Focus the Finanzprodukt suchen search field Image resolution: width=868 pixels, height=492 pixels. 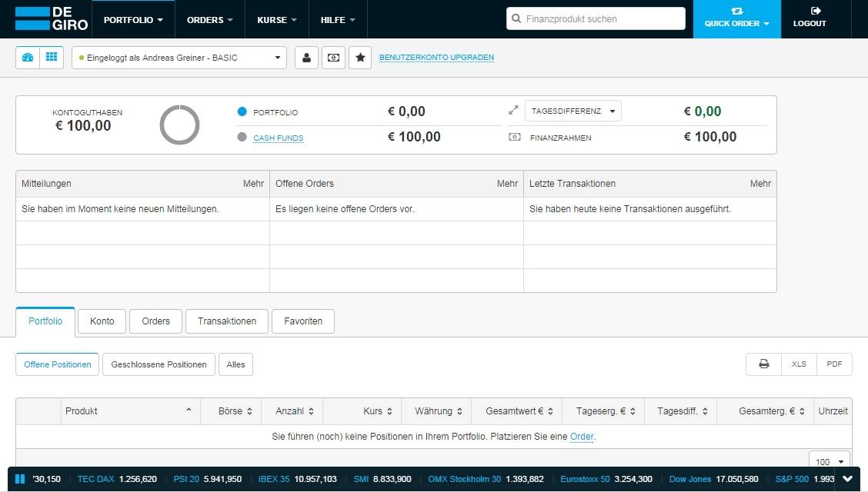(x=596, y=18)
